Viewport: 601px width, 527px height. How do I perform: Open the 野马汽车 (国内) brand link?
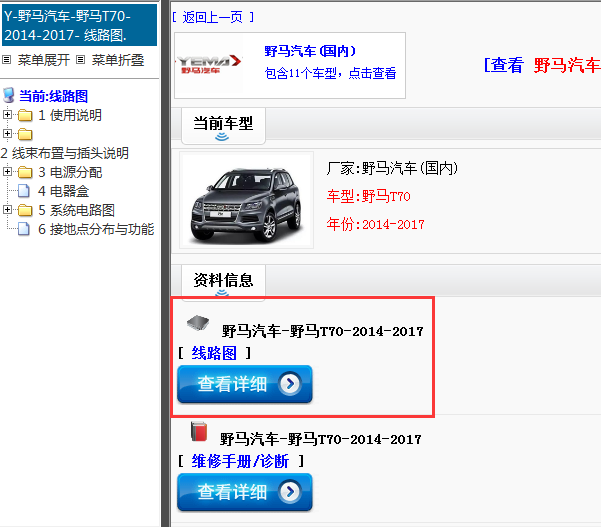310,51
